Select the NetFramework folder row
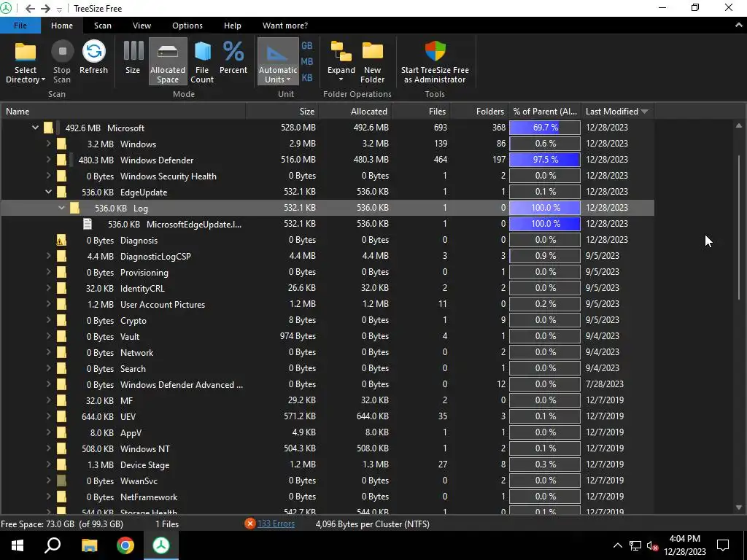747x560 pixels. click(327, 496)
